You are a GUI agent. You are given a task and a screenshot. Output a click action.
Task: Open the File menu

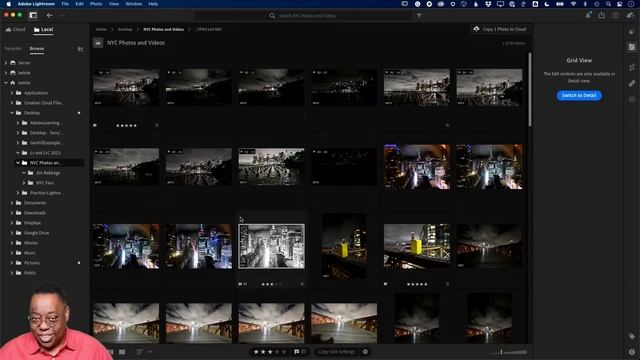point(65,4)
